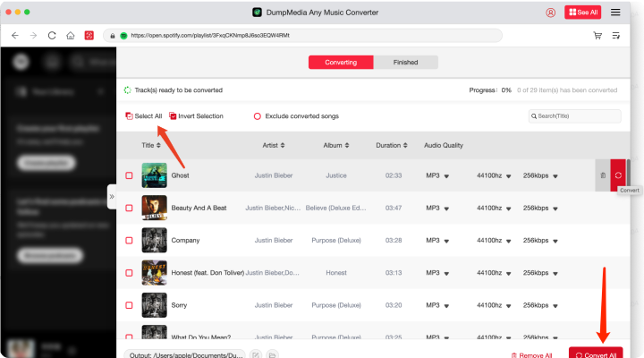Delete the Ghost track with trash icon
This screenshot has height=358, width=644.
(x=603, y=175)
